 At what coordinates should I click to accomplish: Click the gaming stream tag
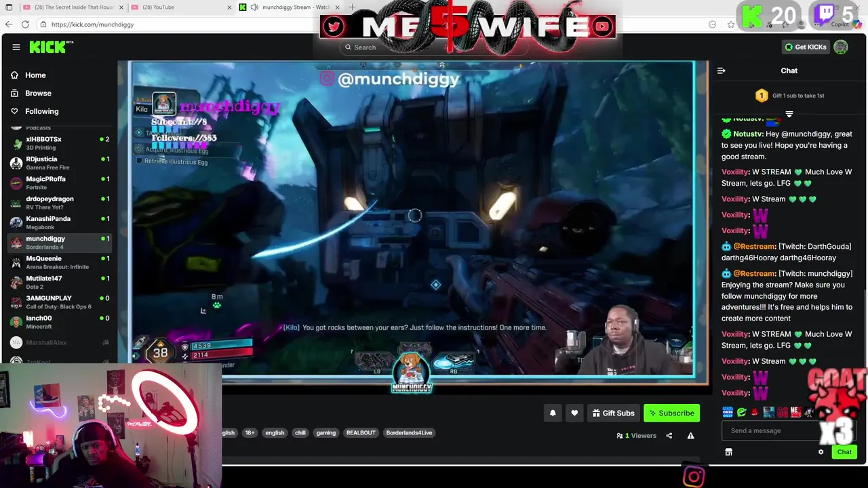[x=326, y=432]
